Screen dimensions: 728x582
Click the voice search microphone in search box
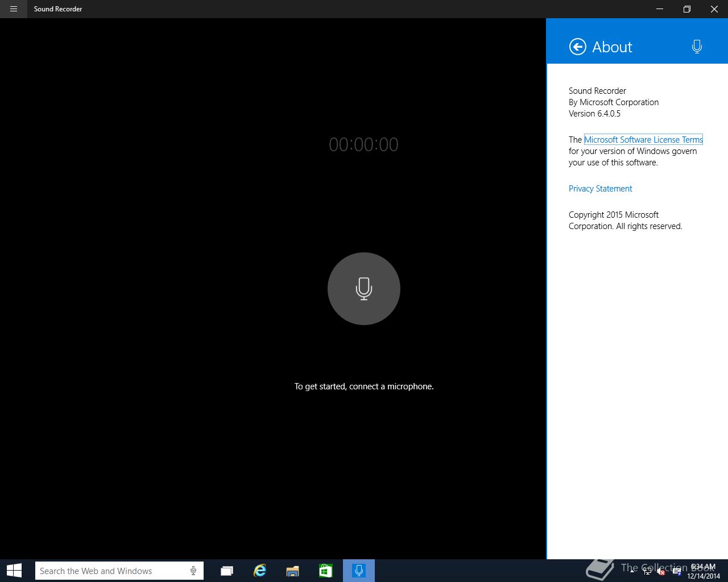click(193, 571)
